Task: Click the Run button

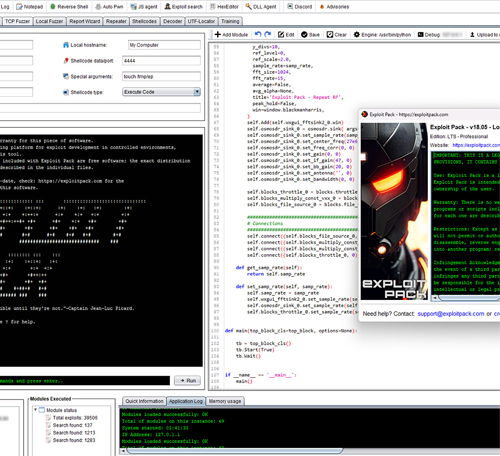Action: 187,380
